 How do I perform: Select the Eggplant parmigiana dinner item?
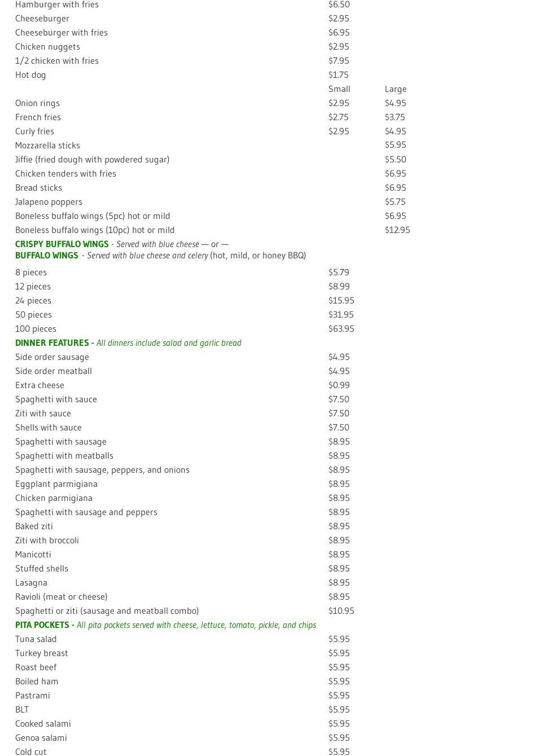[56, 484]
